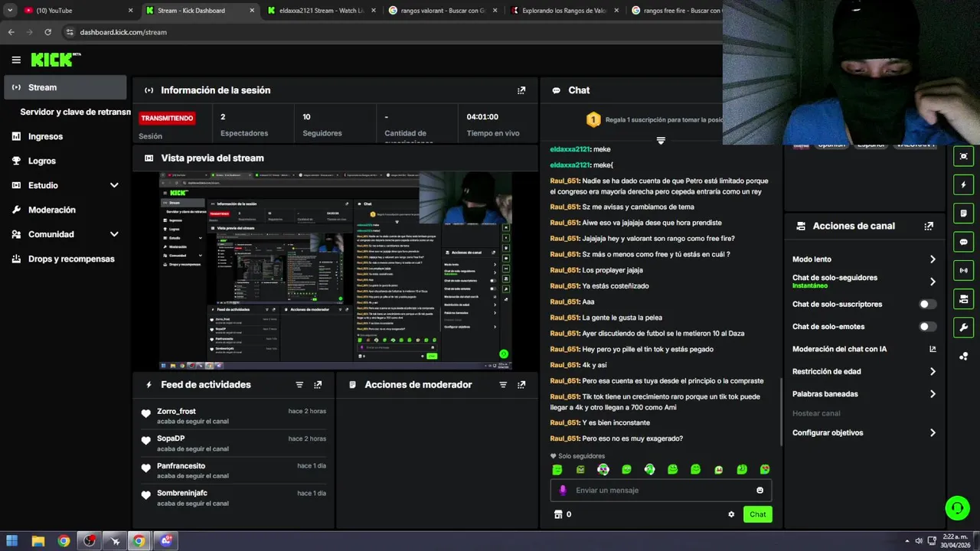
Task: Collapse the pinned gift banner chevron
Action: pos(661,141)
